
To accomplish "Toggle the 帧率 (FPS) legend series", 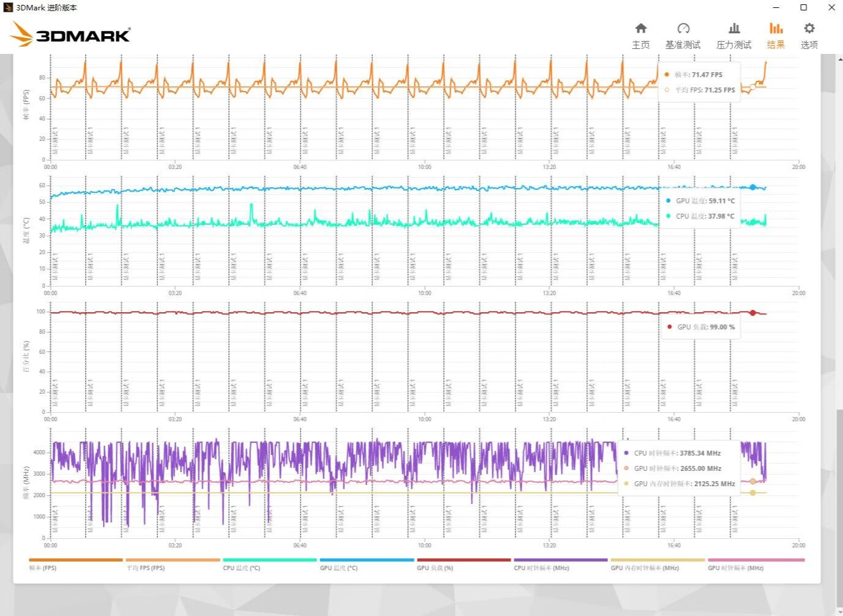I will coord(76,563).
